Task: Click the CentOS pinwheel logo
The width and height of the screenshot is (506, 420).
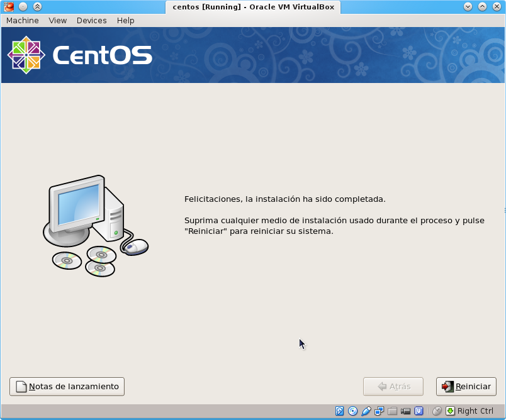Action: [26, 55]
